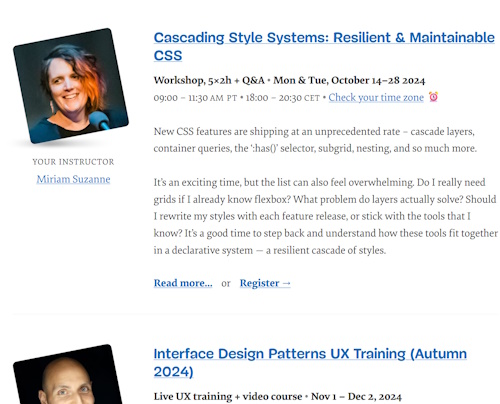Click paragraph starting It's an exciting time

326,216
